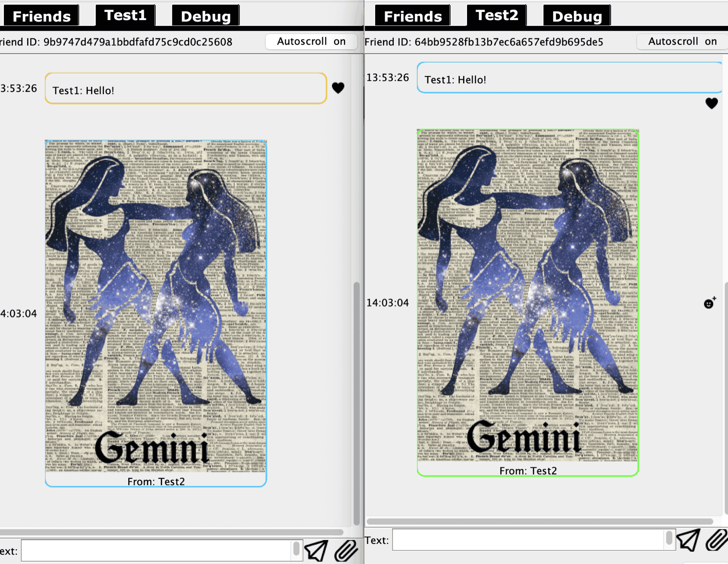Click the send paper-plane icon in Test2 window
The image size is (728, 564).
(x=688, y=540)
